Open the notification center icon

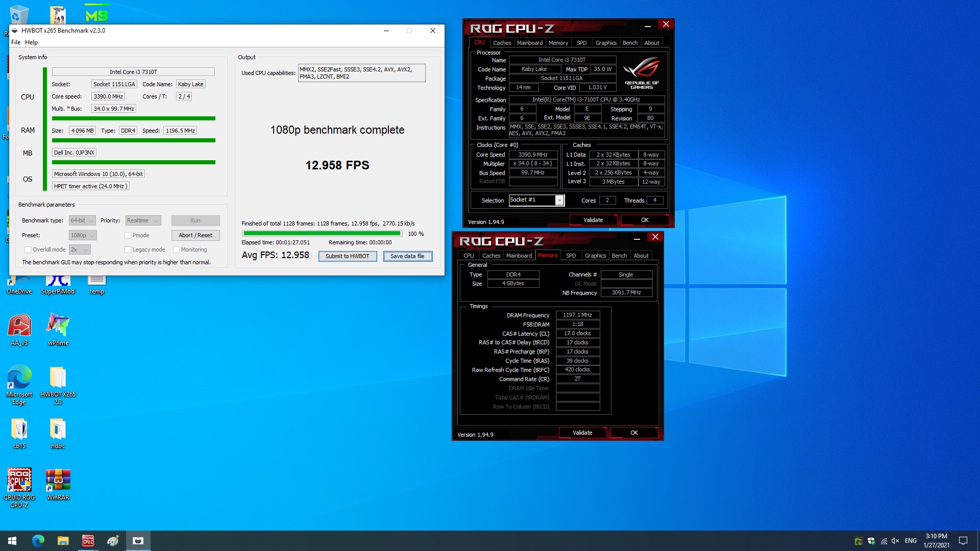coord(963,541)
